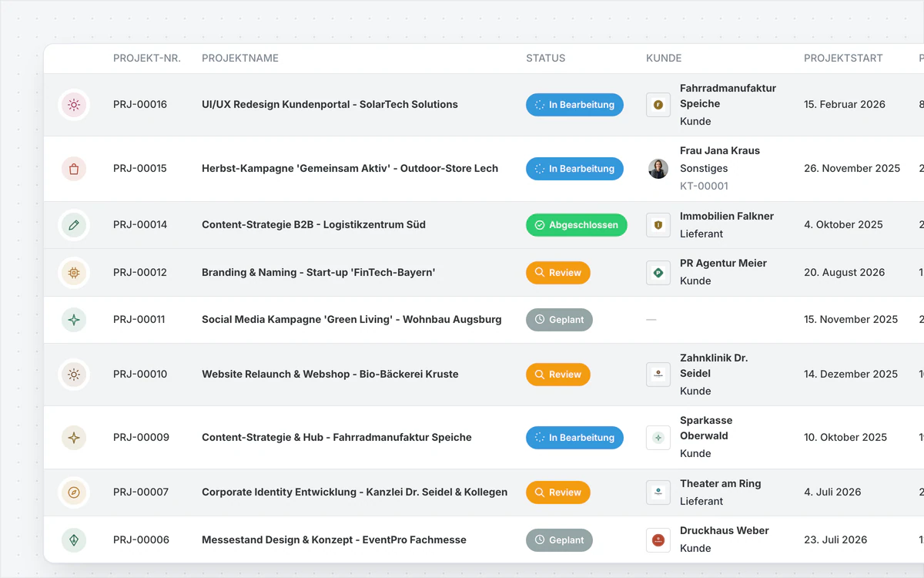Select the pencil icon for PRJ-00014
This screenshot has height=578, width=924.
pyautogui.click(x=74, y=225)
